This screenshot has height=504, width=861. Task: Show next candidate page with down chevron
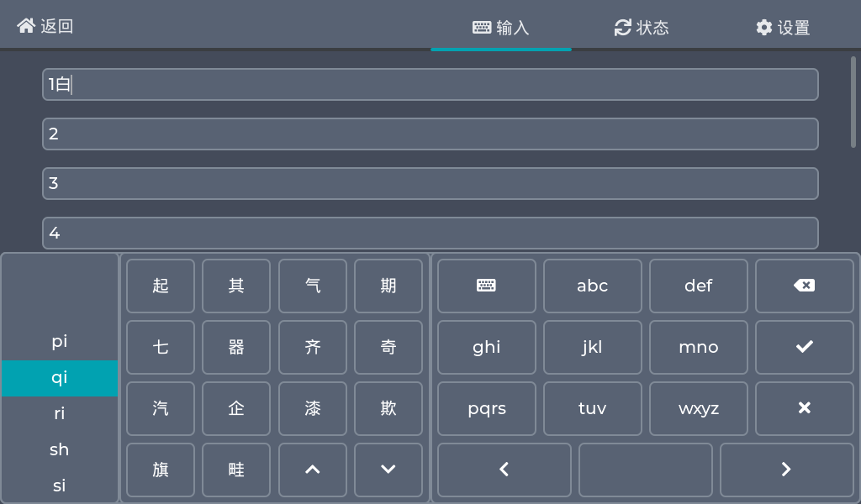388,470
